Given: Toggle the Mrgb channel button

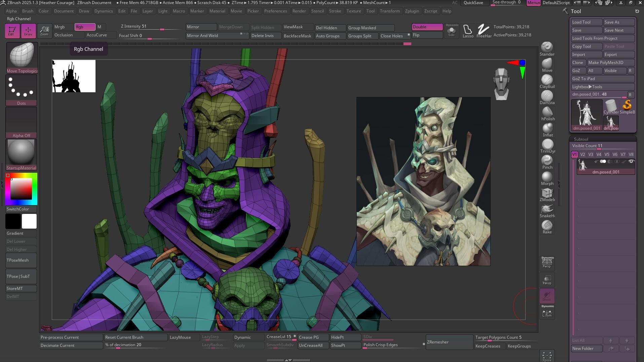Looking at the screenshot, I should pyautogui.click(x=63, y=27).
